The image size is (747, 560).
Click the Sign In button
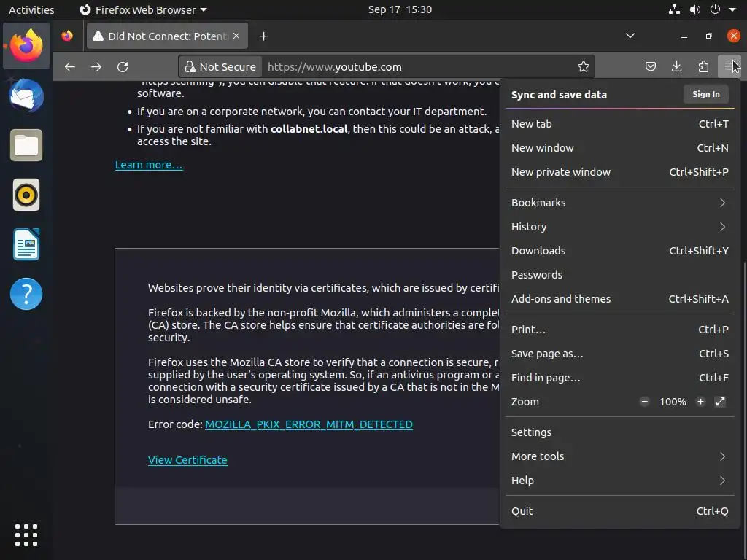[706, 94]
